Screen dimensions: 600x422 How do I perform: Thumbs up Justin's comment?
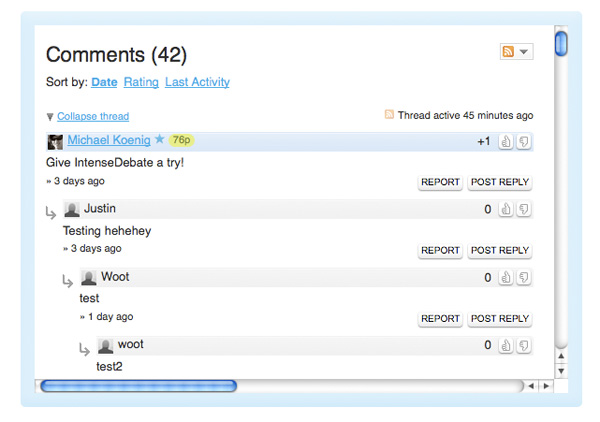point(506,209)
